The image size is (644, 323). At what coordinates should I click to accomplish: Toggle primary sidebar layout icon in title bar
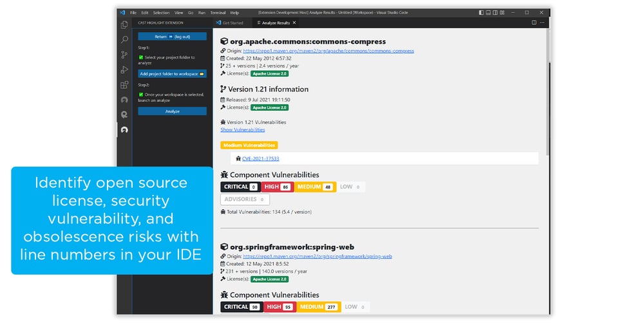[482, 12]
